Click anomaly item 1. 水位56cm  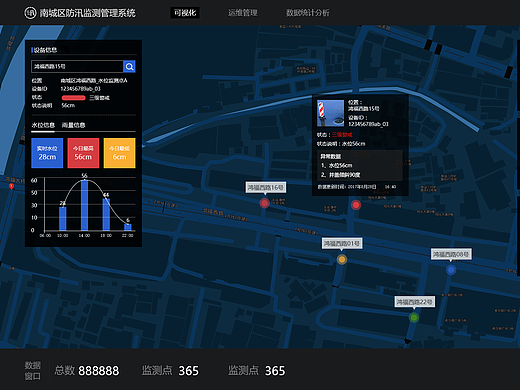pos(336,165)
